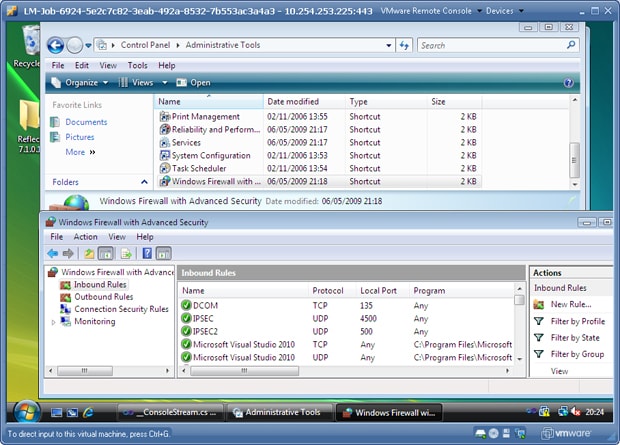Viewport: 620px width, 445px height.
Task: Select the Services shortcut icon
Action: tap(164, 142)
